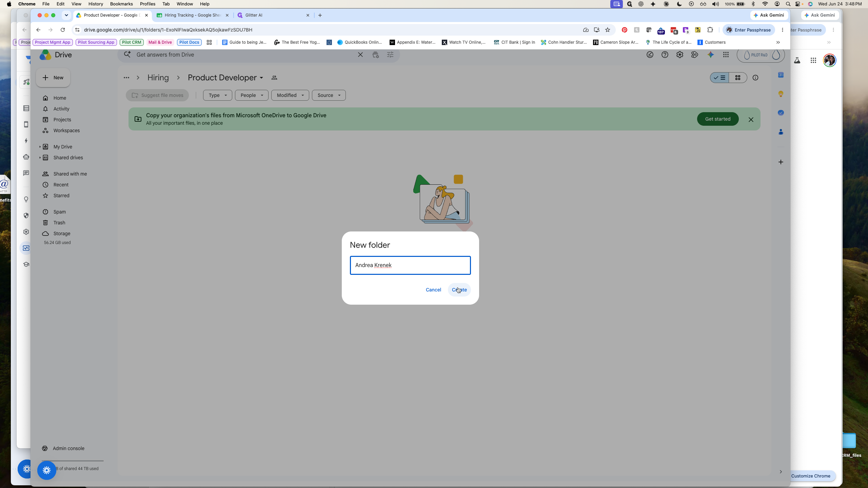The width and height of the screenshot is (868, 488).
Task: Click the Suggest file moves button
Action: [157, 95]
